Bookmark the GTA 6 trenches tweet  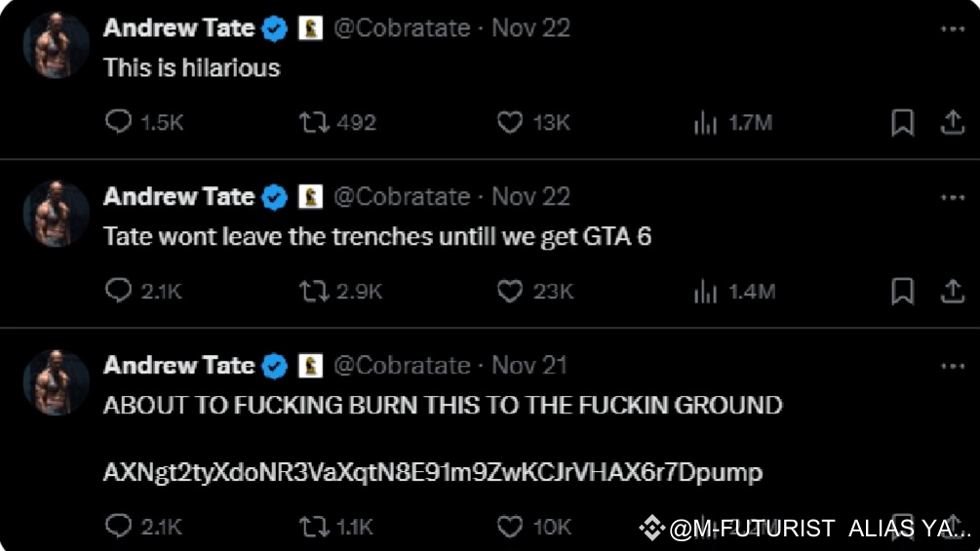[903, 291]
